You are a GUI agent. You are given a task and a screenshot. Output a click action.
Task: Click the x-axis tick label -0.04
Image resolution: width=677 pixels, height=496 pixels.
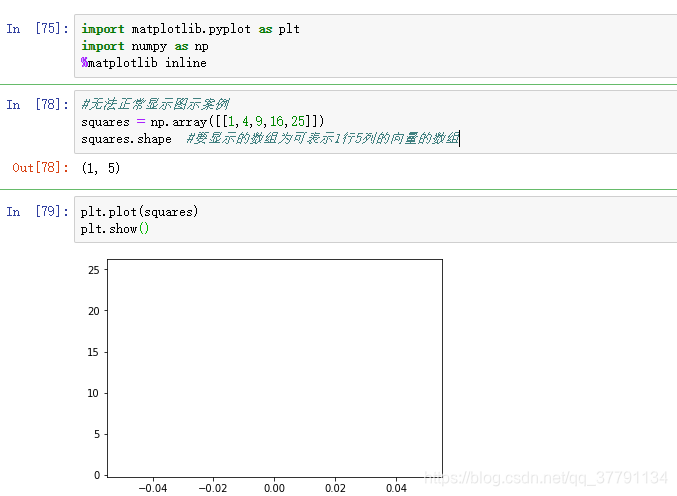pyautogui.click(x=153, y=488)
